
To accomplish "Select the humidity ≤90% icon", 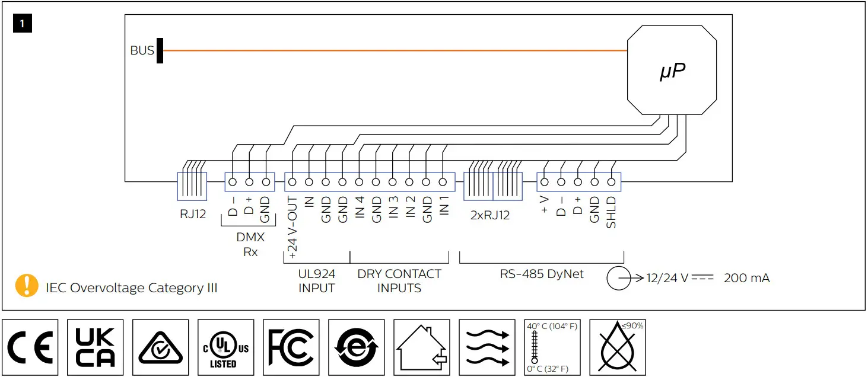I will click(617, 347).
